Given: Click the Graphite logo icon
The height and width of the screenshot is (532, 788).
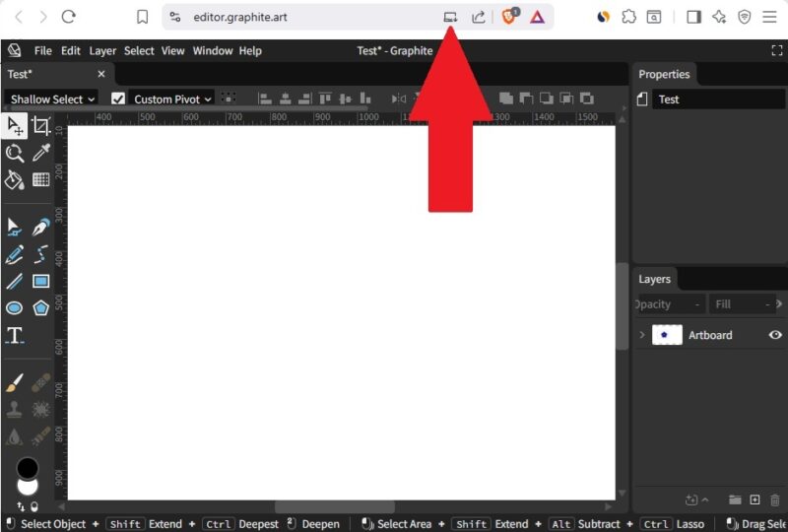Looking at the screenshot, I should click(15, 50).
